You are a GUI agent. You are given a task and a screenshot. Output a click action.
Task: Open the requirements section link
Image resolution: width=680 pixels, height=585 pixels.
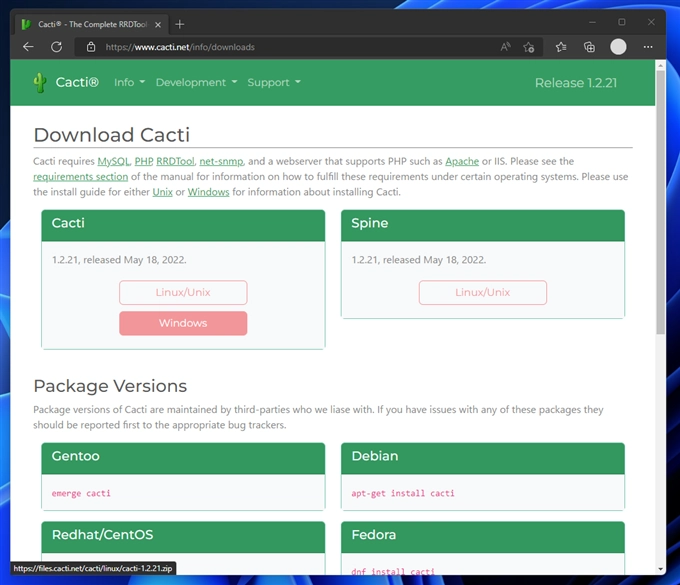coord(81,176)
